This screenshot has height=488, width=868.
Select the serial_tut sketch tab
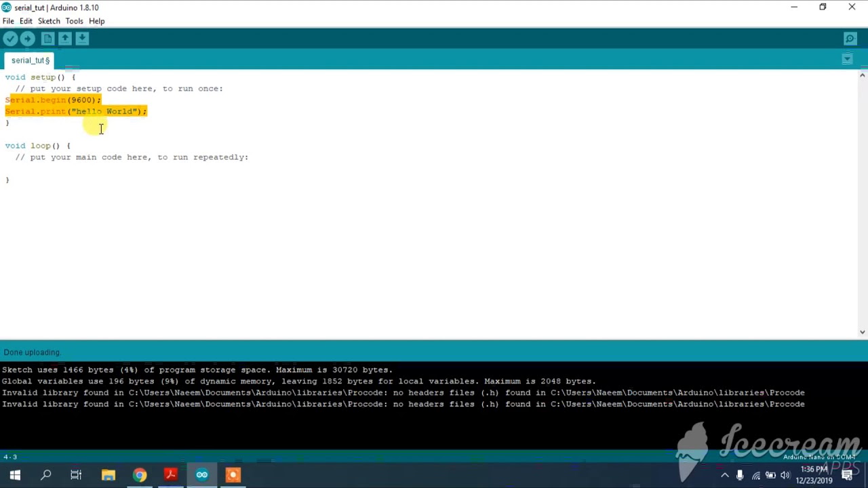click(x=31, y=60)
